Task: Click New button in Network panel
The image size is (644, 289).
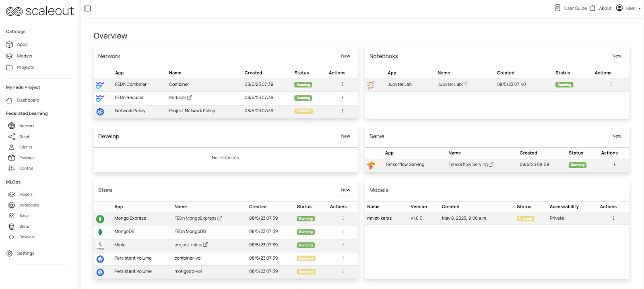Action: pos(345,56)
